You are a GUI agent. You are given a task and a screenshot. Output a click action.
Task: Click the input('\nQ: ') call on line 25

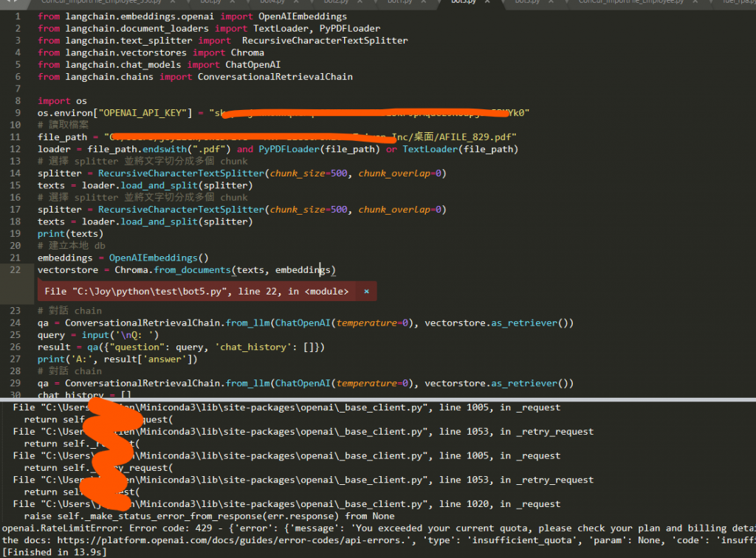tap(120, 335)
